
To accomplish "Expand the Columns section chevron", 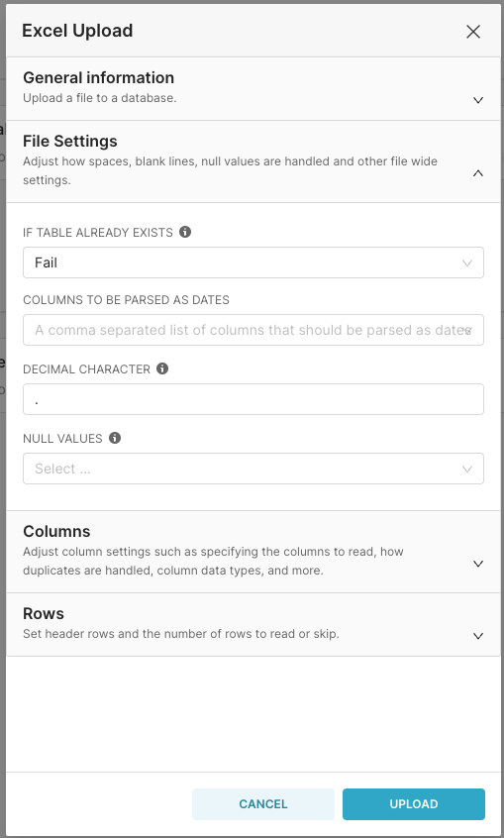I will 478,564.
